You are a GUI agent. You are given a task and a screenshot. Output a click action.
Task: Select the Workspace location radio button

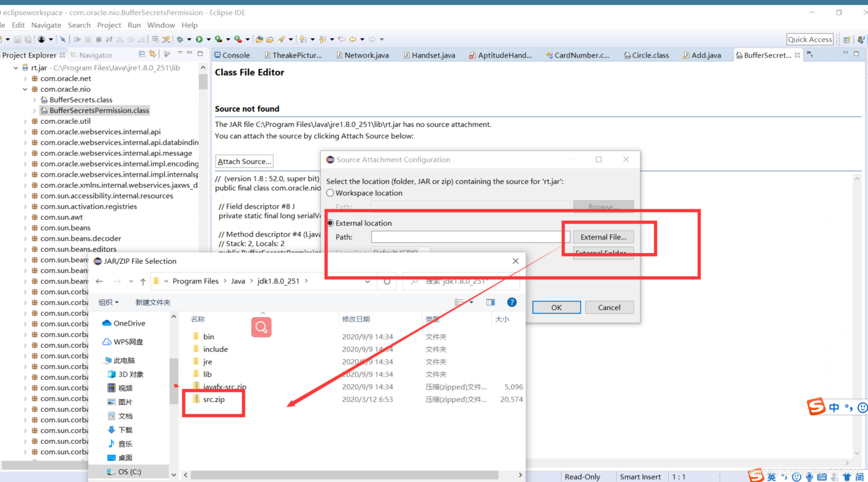click(330, 193)
